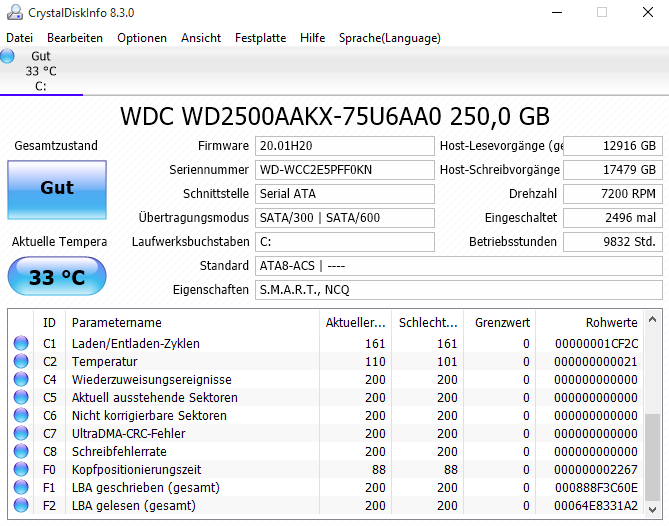Click the Drehzahl value 7200 RPM
This screenshot has width=669, height=526.
point(613,194)
